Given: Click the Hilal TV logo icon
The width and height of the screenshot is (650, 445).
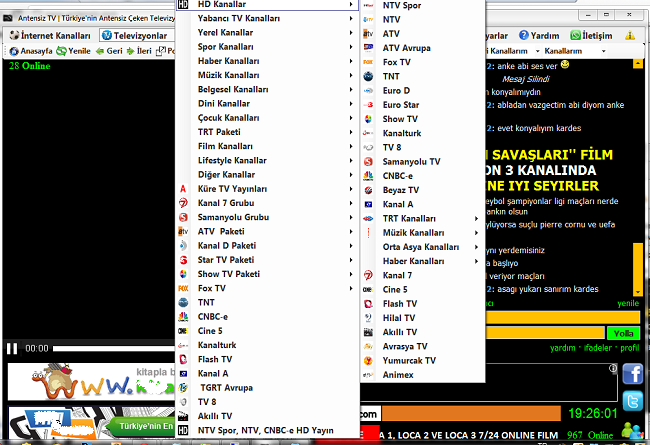Looking at the screenshot, I should click(368, 318).
